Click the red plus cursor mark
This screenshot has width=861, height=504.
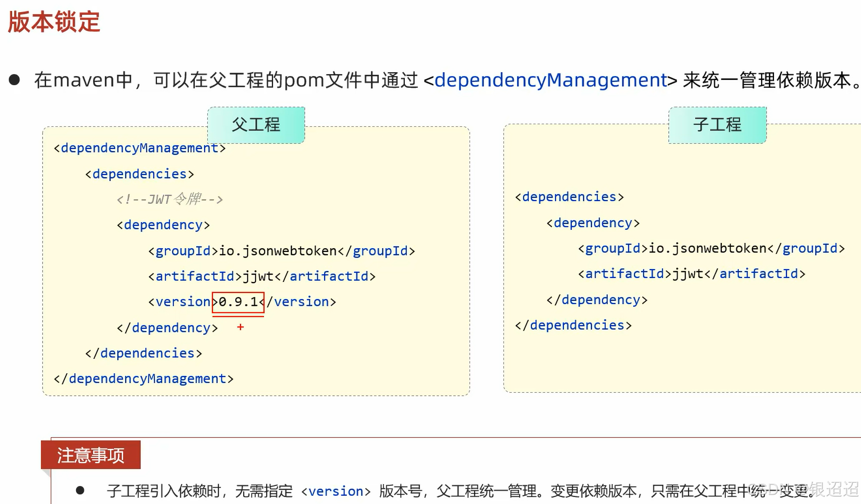240,327
